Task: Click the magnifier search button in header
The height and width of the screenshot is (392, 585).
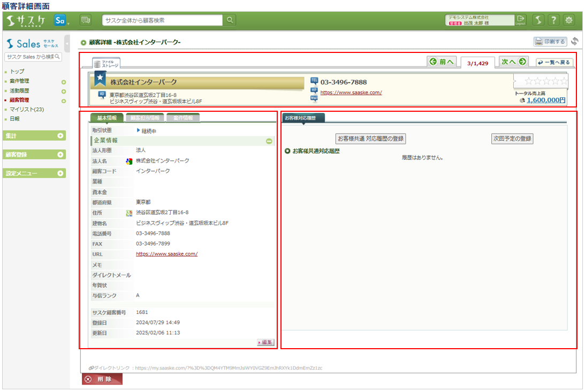Action: tap(230, 20)
